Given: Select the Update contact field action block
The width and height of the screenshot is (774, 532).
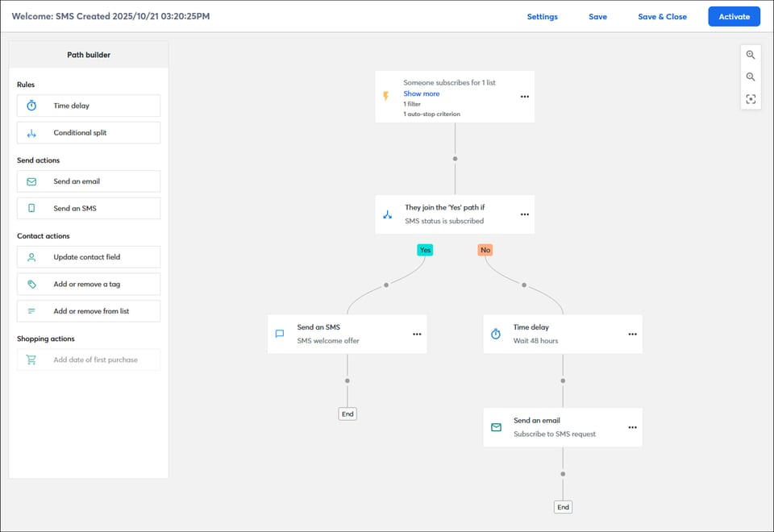Looking at the screenshot, I should pyautogui.click(x=89, y=257).
